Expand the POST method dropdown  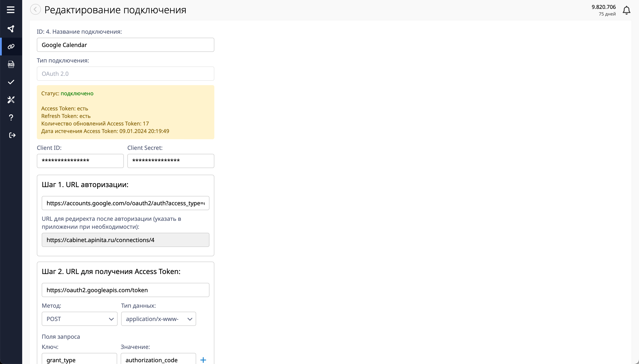point(79,319)
